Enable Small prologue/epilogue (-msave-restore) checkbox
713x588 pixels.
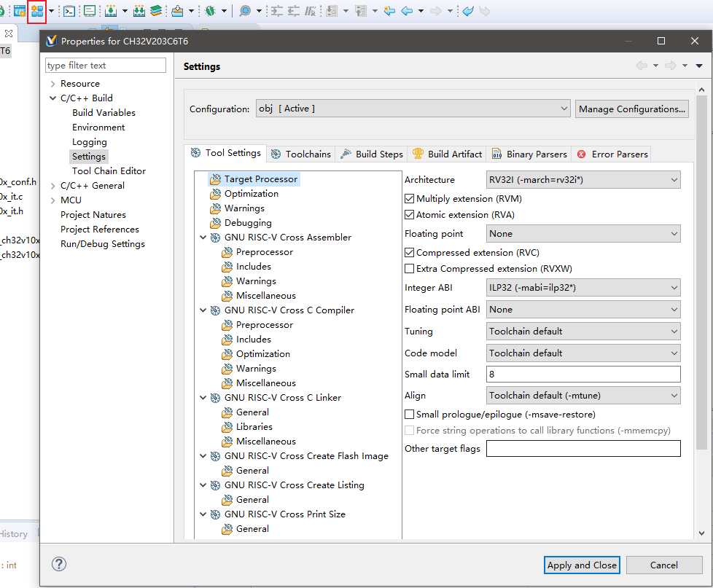[x=409, y=415]
